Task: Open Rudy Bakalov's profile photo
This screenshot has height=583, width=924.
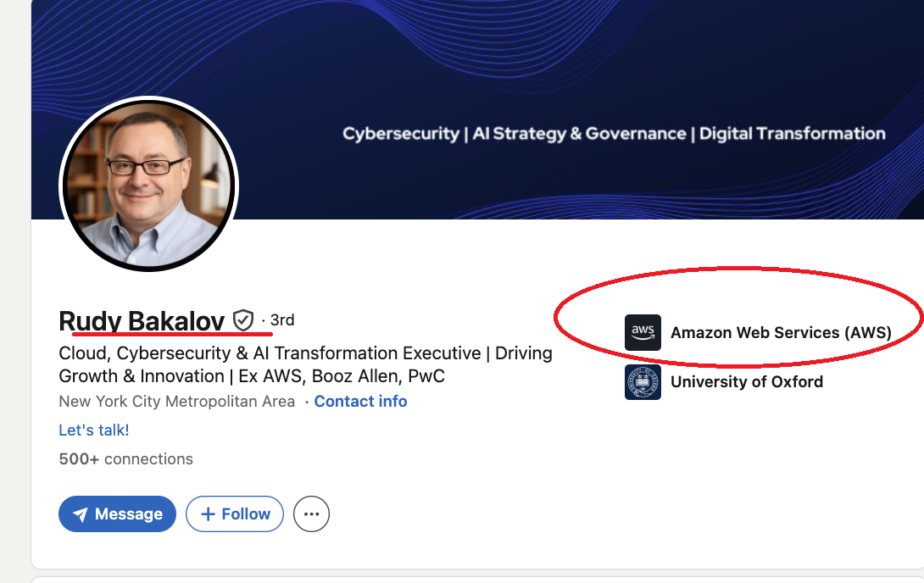Action: coord(148,186)
